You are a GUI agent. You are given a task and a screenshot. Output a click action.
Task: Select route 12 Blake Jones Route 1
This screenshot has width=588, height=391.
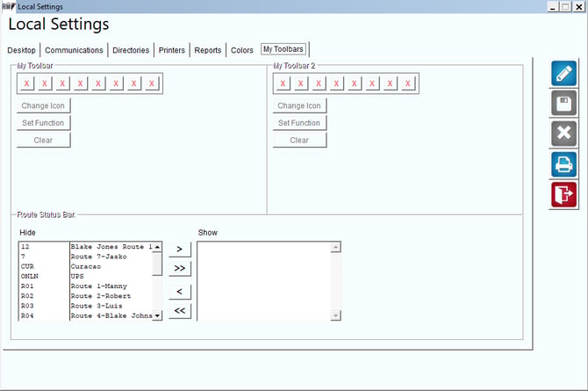click(86, 247)
